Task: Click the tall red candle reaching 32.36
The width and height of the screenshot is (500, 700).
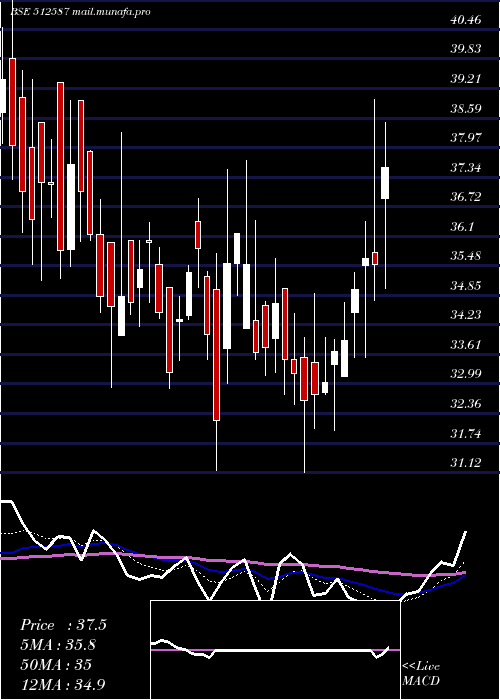Action: 217,355
